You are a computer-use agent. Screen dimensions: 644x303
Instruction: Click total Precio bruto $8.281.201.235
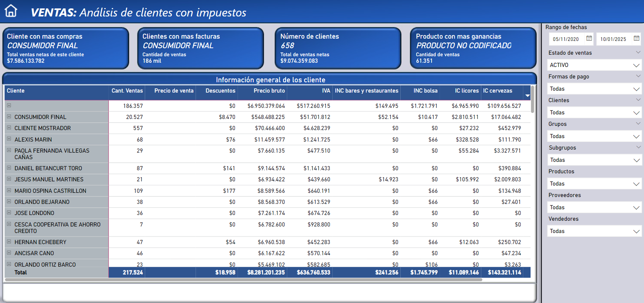[266, 272]
